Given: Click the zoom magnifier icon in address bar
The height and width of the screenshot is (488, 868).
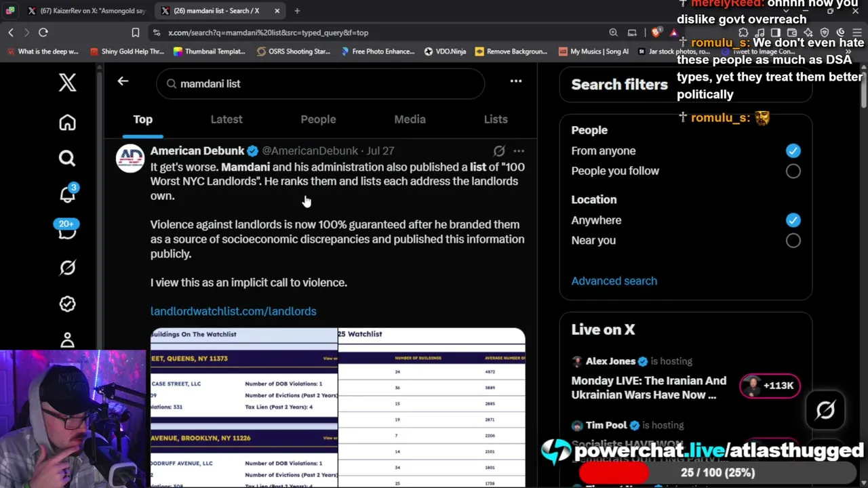Looking at the screenshot, I should pyautogui.click(x=613, y=33).
